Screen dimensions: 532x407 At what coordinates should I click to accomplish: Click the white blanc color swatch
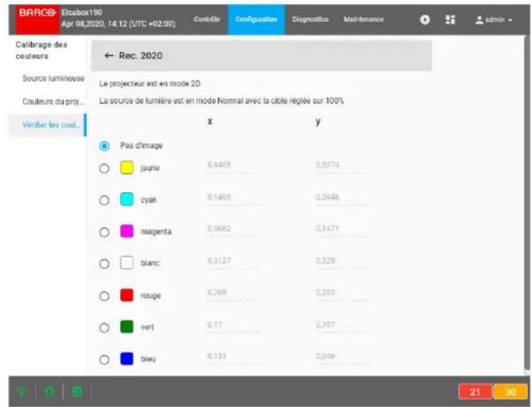click(x=127, y=263)
